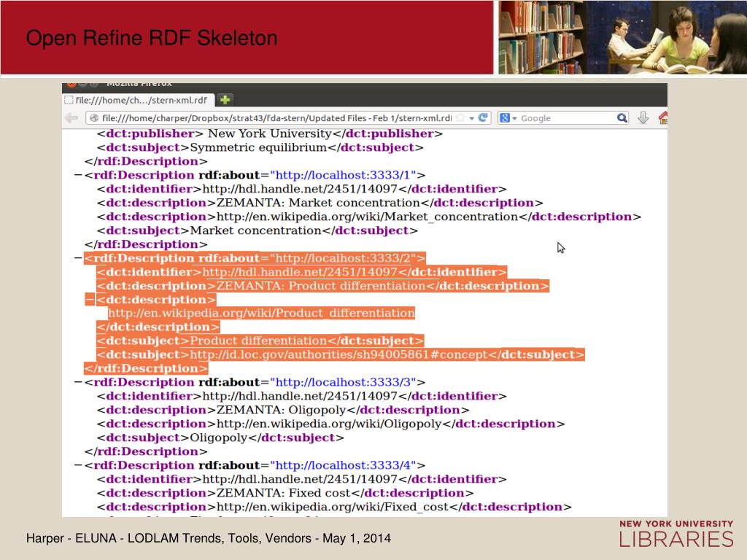Go back with the browser back arrow
The height and width of the screenshot is (560, 747).
(x=71, y=117)
